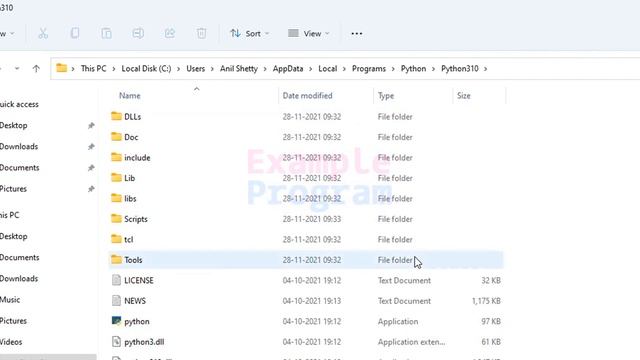
Task: Select the NEWS text file icon
Action: tap(116, 300)
